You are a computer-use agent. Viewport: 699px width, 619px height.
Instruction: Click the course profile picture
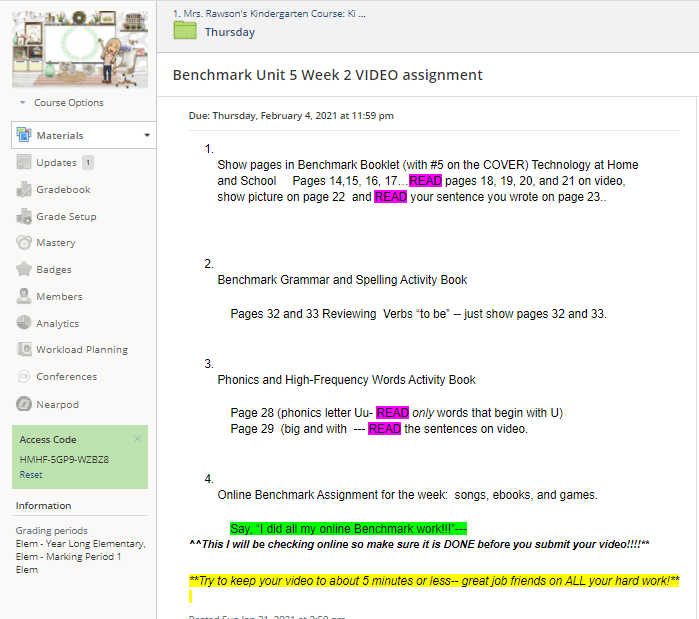pyautogui.click(x=80, y=49)
